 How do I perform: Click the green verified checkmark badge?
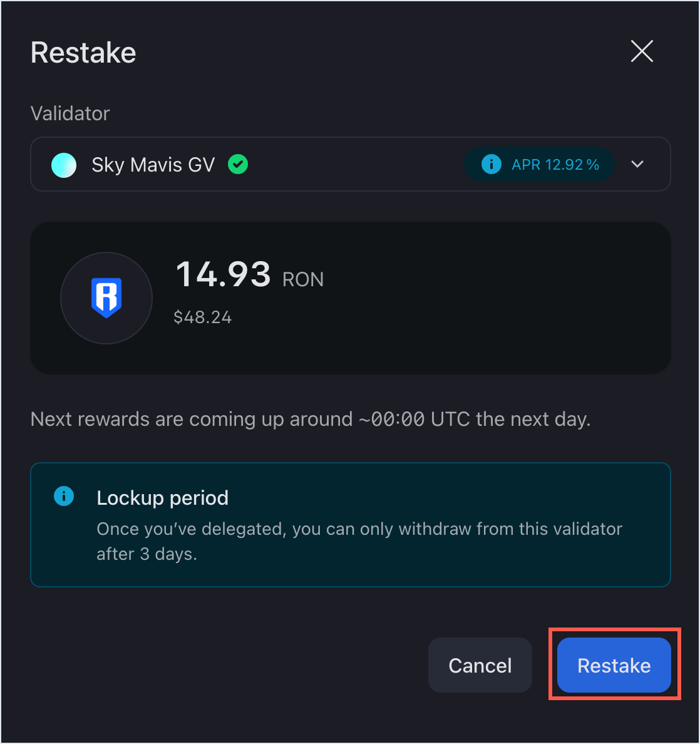pyautogui.click(x=238, y=165)
